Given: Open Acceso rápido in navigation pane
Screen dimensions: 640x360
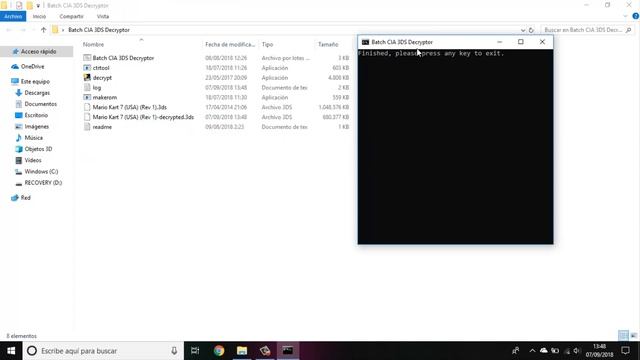Looking at the screenshot, I should tap(37, 51).
